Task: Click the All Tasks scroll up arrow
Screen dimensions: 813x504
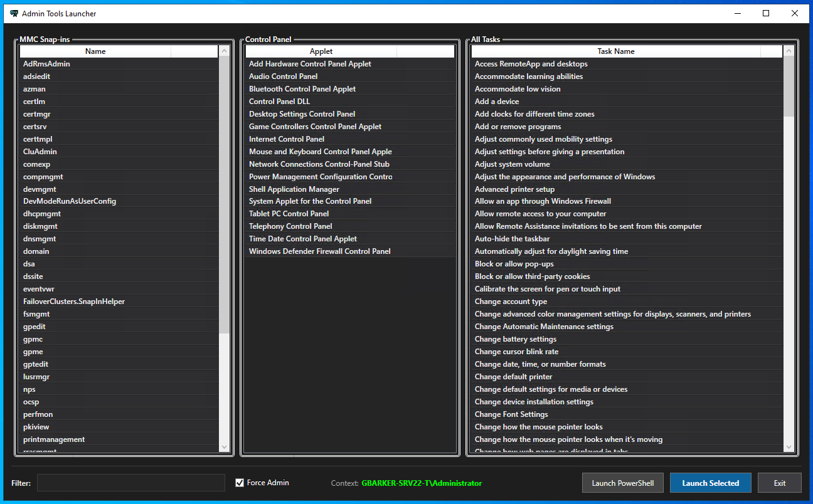Action: tap(789, 51)
